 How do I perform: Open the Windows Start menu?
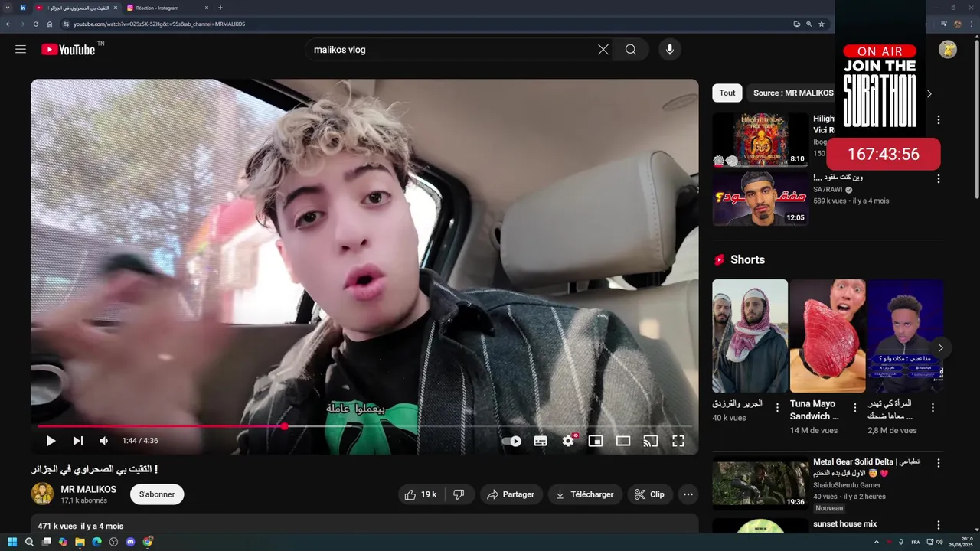pos(12,542)
